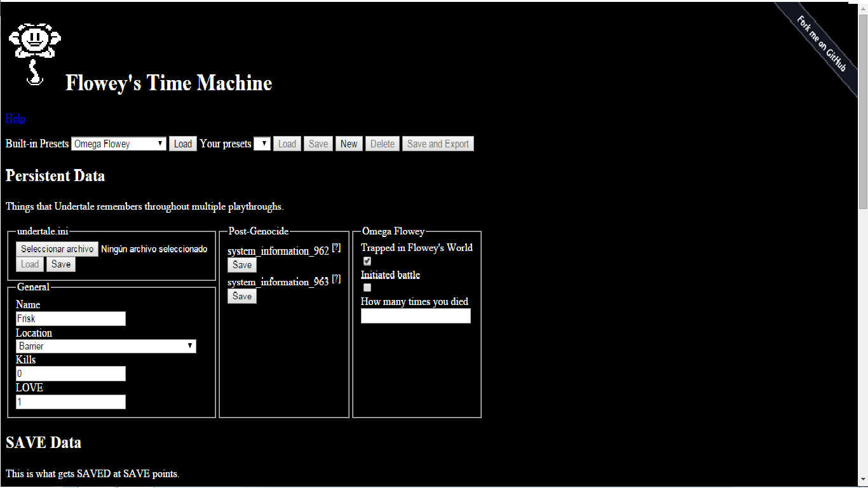Click the Flowey flower logo image

34,54
